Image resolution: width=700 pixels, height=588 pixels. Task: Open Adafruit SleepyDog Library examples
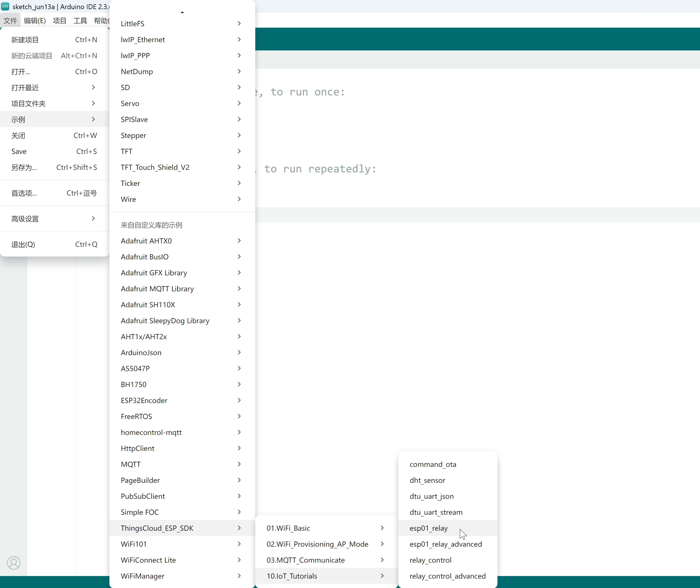point(182,321)
